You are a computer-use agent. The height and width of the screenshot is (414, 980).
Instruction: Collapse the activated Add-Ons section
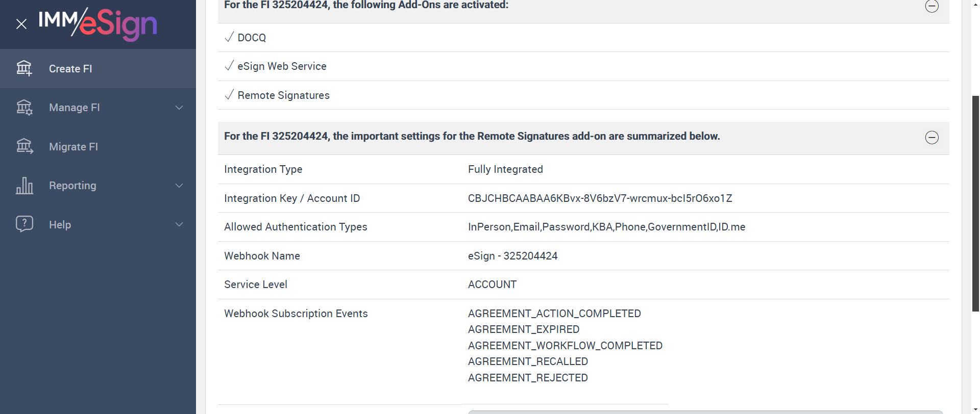pyautogui.click(x=932, y=6)
